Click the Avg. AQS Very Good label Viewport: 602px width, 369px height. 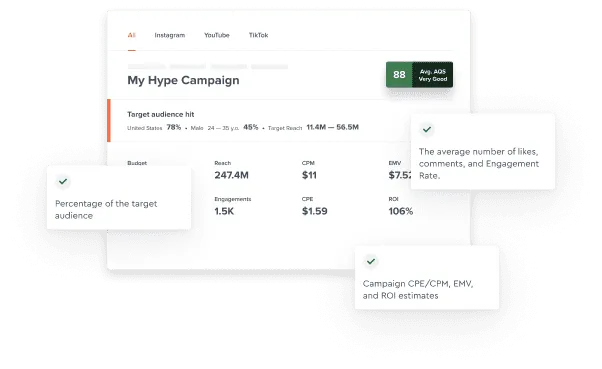click(x=433, y=75)
